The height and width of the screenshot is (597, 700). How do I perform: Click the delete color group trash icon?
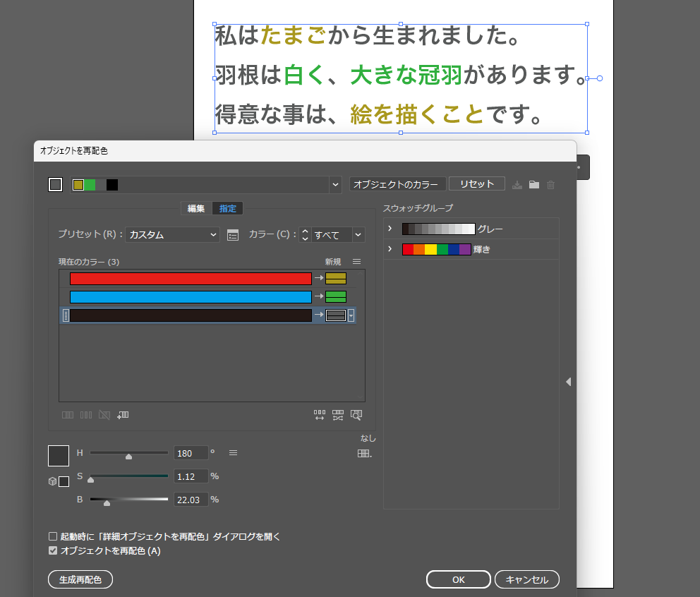pyautogui.click(x=551, y=185)
